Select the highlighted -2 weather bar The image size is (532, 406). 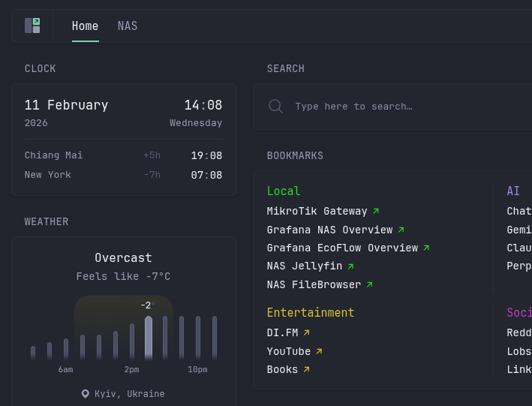[149, 338]
